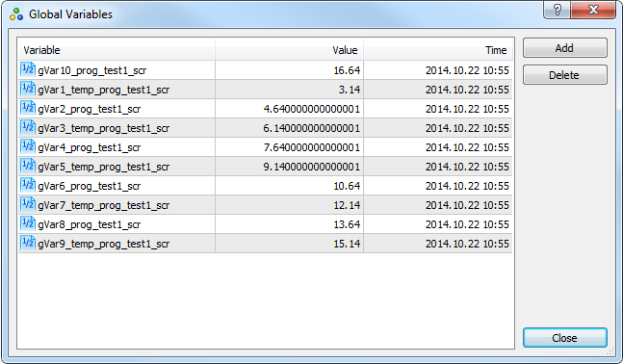Image resolution: width=623 pixels, height=364 pixels.
Task: Select the variable name gVar3_temp_prog_test1_scr
Action: click(x=104, y=128)
